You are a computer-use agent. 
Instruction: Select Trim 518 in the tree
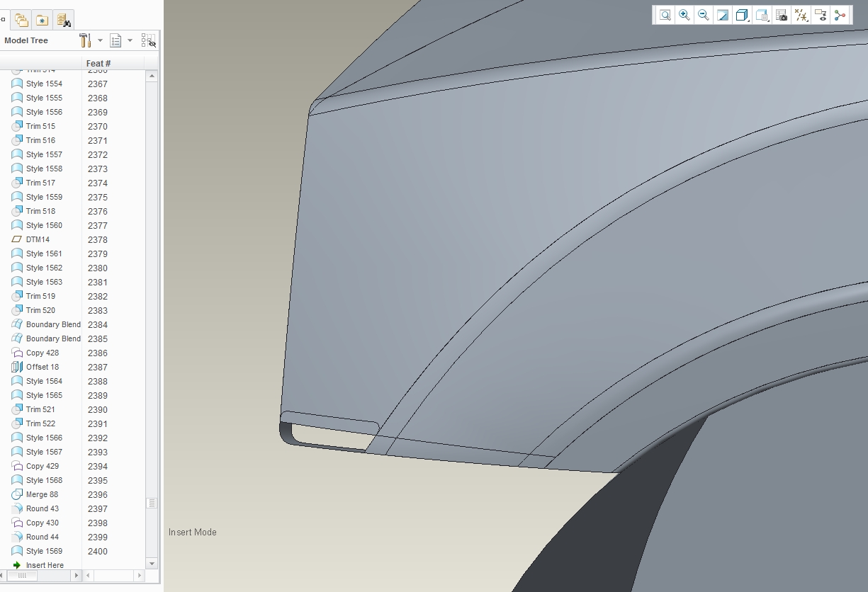(40, 211)
